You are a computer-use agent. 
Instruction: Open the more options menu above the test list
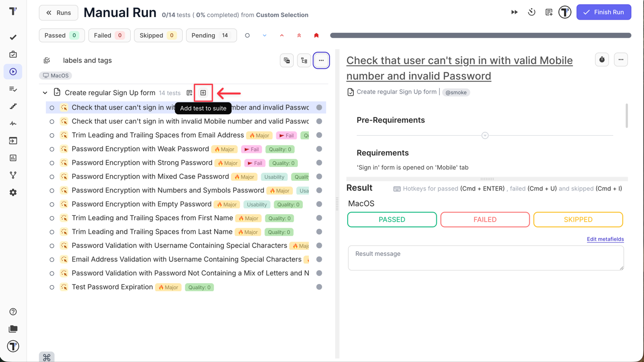(321, 60)
